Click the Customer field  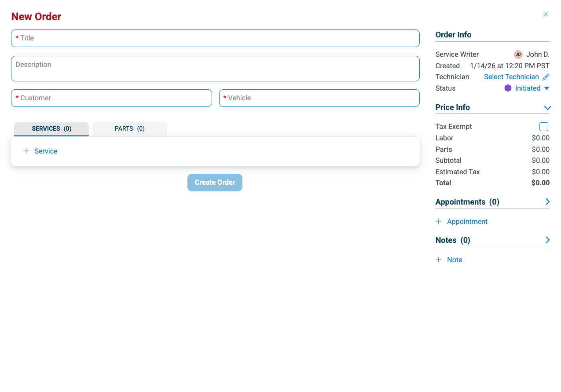point(111,98)
